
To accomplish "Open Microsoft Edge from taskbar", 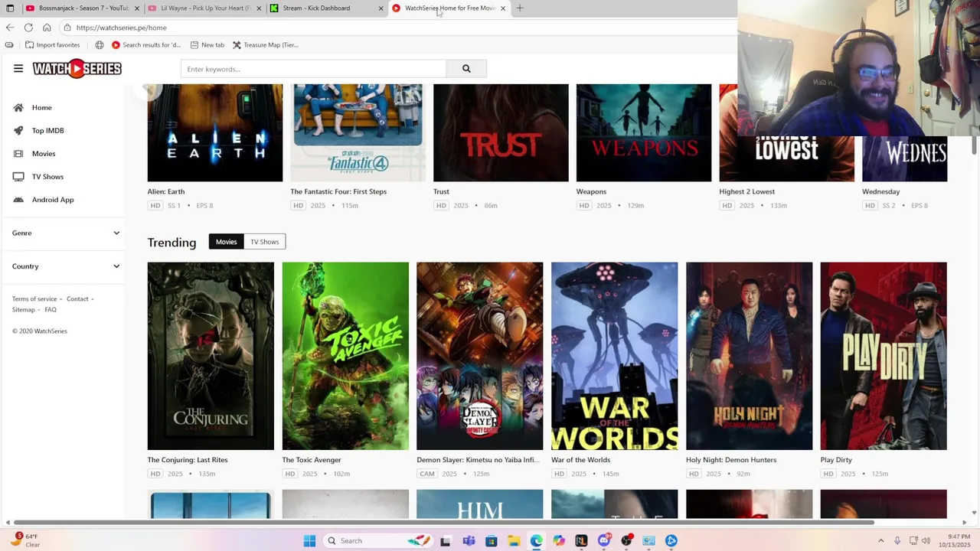I will click(536, 541).
